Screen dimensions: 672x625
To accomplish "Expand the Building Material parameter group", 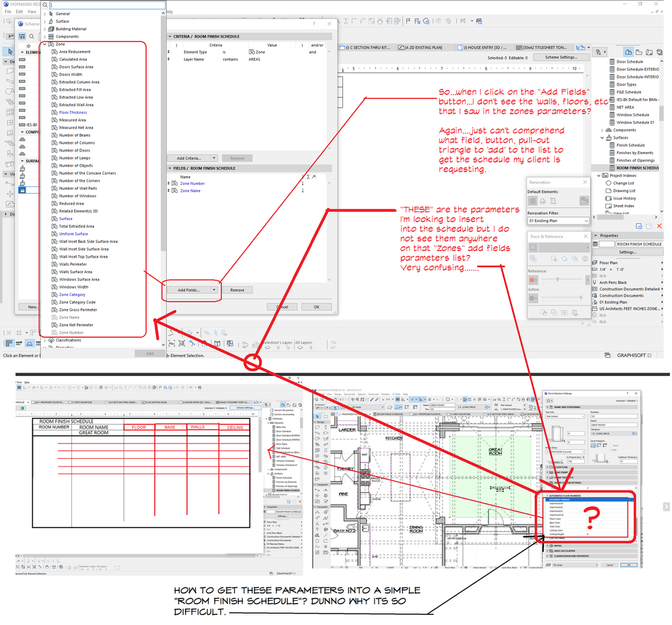I will [44, 29].
